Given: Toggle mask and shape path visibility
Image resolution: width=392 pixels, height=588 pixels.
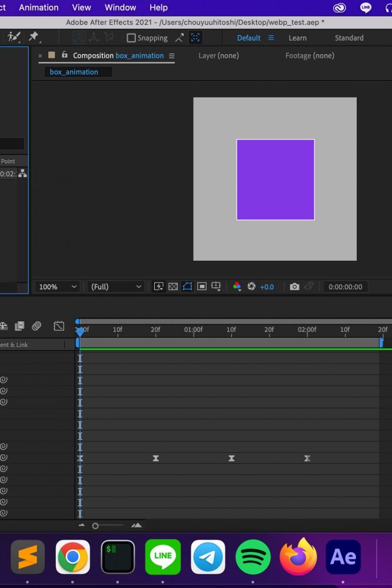Looking at the screenshot, I should [187, 287].
